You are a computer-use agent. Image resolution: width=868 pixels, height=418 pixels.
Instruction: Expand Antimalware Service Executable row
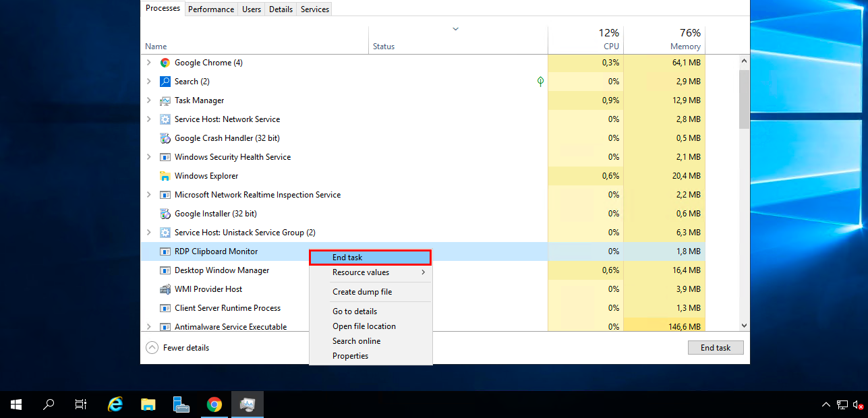pos(148,327)
